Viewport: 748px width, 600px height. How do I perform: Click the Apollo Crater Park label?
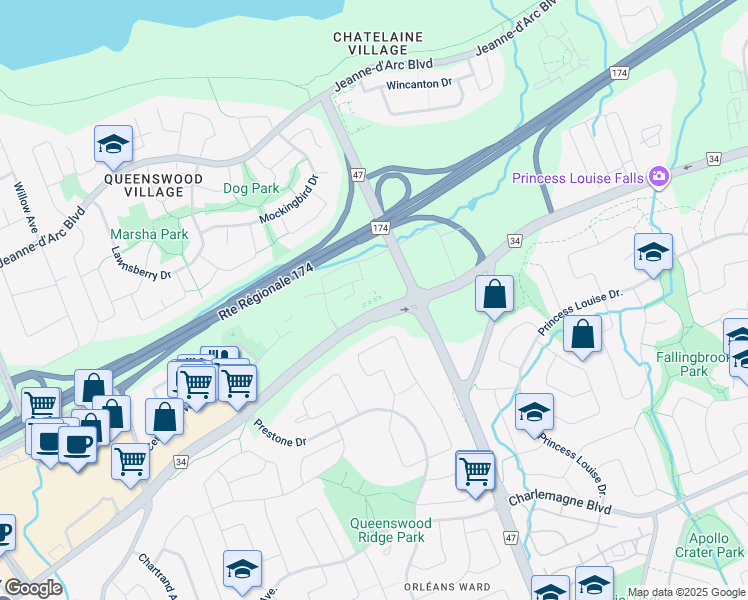pyautogui.click(x=709, y=545)
